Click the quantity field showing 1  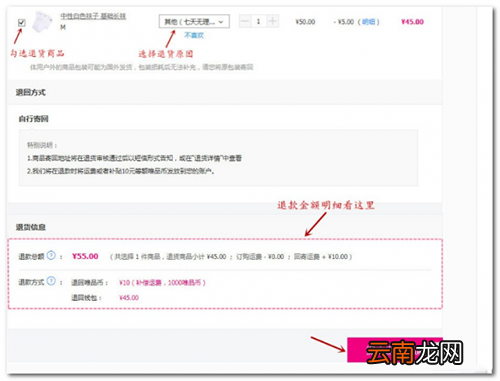[x=259, y=22]
